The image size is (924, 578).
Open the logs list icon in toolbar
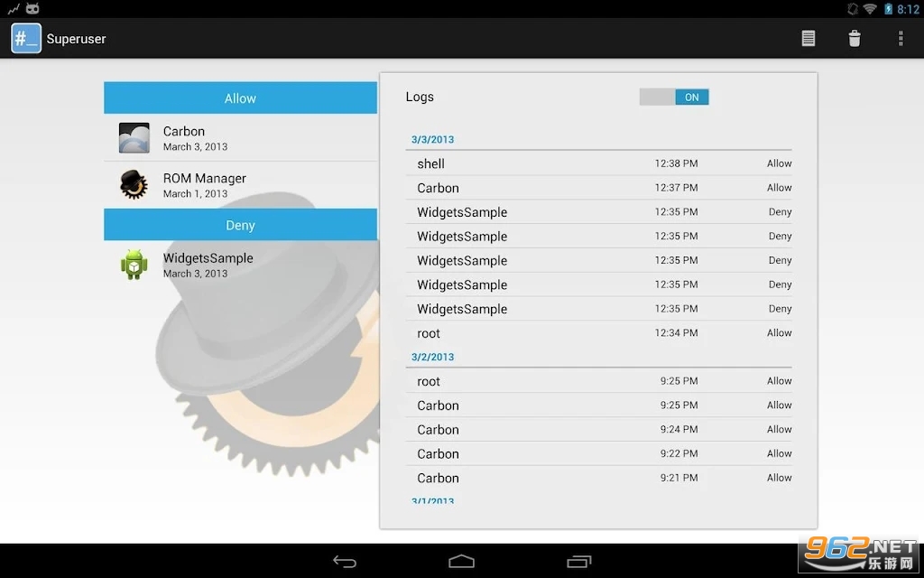pyautogui.click(x=808, y=38)
